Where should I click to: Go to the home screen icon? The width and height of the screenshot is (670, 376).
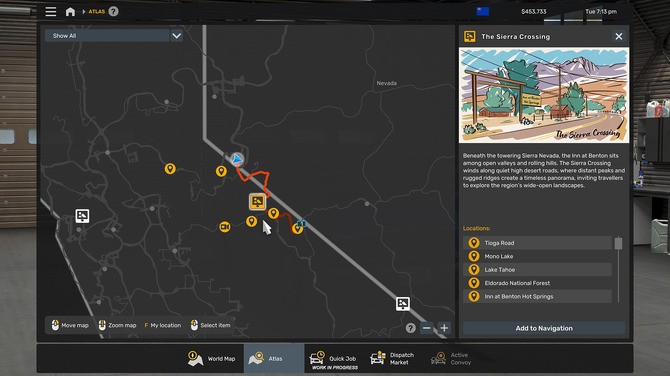click(x=71, y=12)
